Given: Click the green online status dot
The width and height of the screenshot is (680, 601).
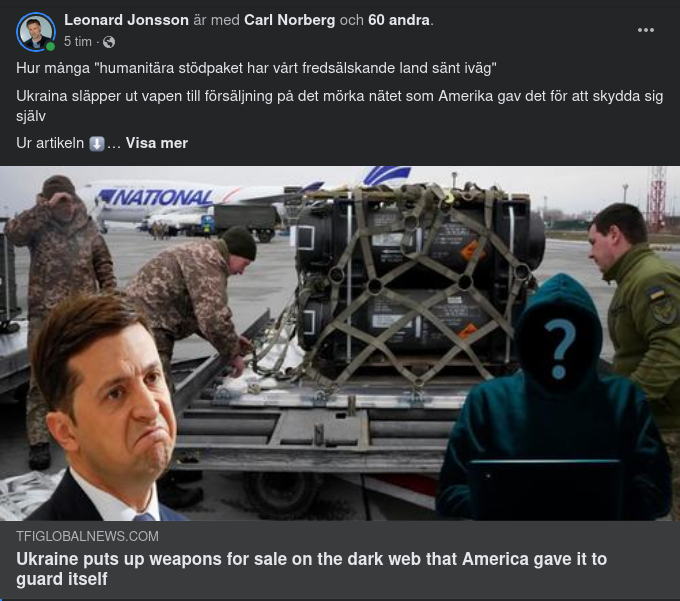Looking at the screenshot, I should coord(50,46).
